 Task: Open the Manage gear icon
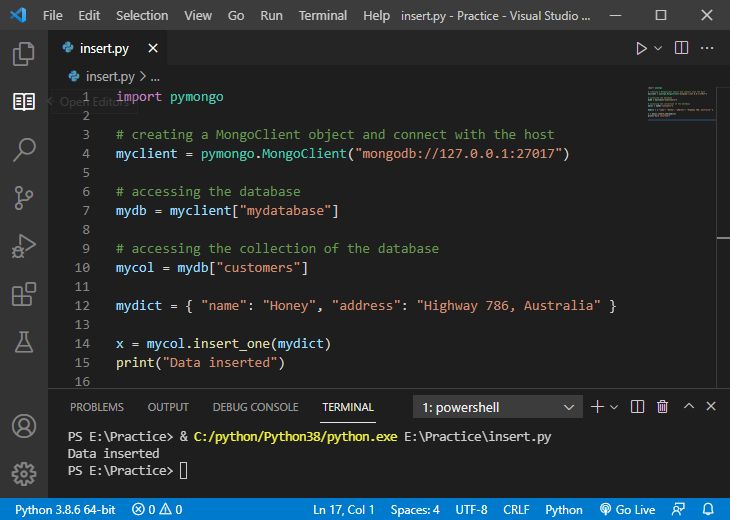point(24,473)
